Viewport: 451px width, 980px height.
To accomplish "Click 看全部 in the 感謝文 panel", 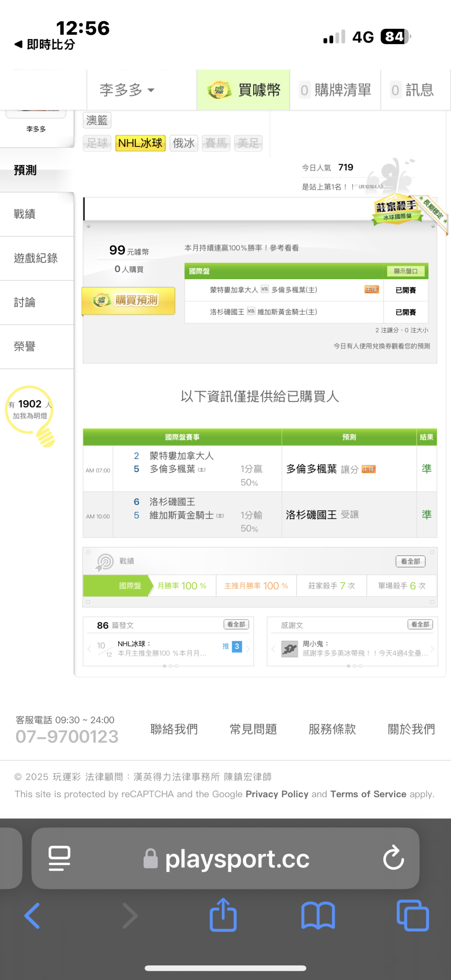I will (420, 624).
